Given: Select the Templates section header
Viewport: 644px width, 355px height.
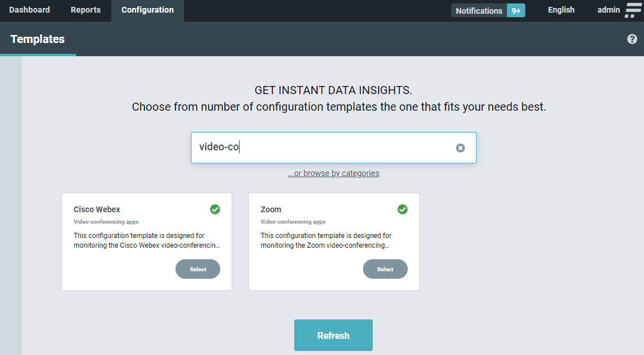Looking at the screenshot, I should (37, 39).
